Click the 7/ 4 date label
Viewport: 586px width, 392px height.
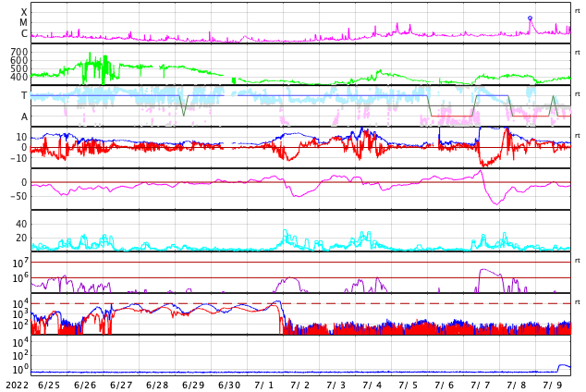372,385
